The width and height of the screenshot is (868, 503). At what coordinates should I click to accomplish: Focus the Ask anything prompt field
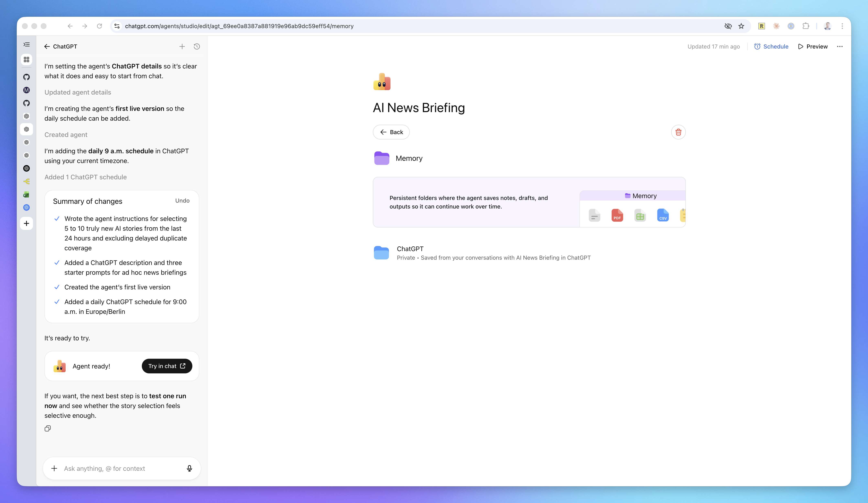click(122, 468)
